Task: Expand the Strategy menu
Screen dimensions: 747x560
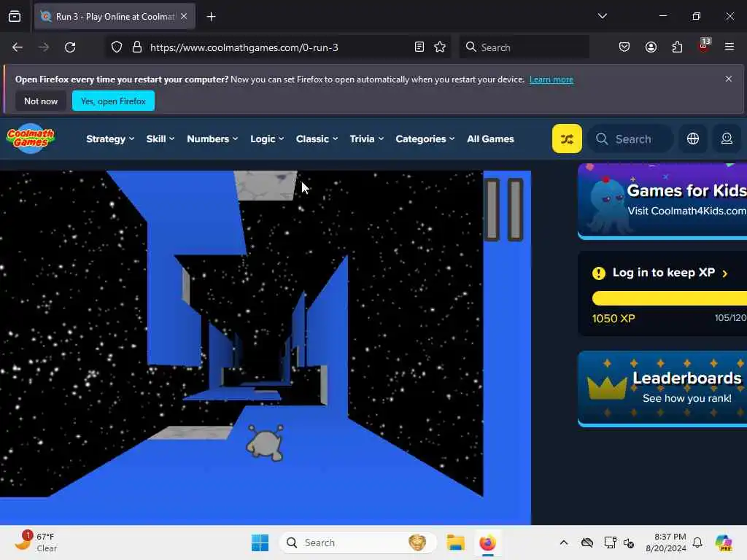Action: coord(110,139)
